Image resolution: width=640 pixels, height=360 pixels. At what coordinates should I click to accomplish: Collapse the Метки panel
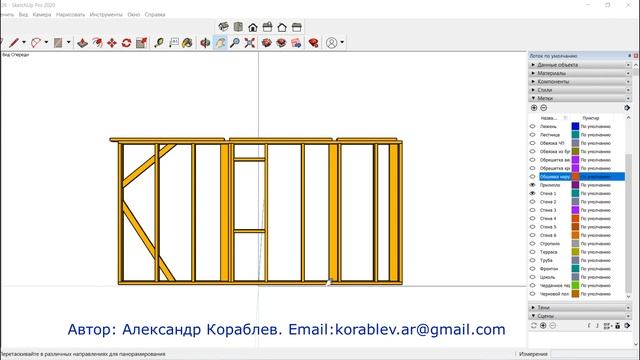[580, 98]
